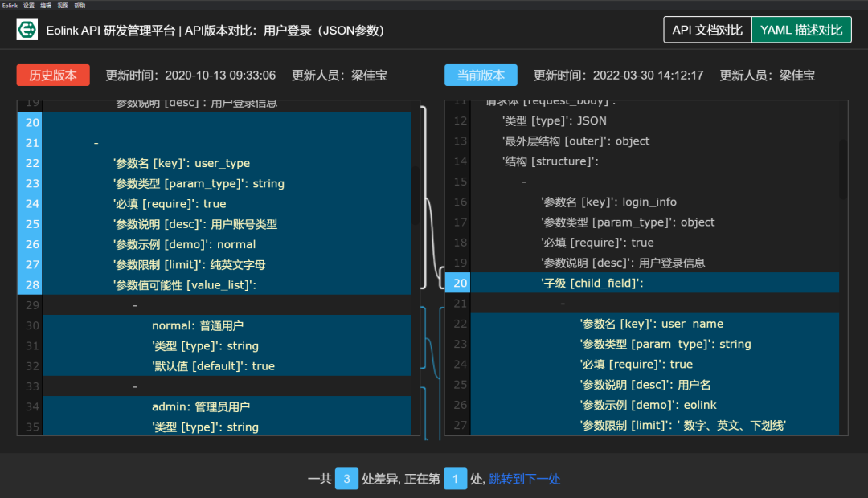Switch to the YAML 描述对比 view
This screenshot has height=498, width=868.
click(x=801, y=30)
